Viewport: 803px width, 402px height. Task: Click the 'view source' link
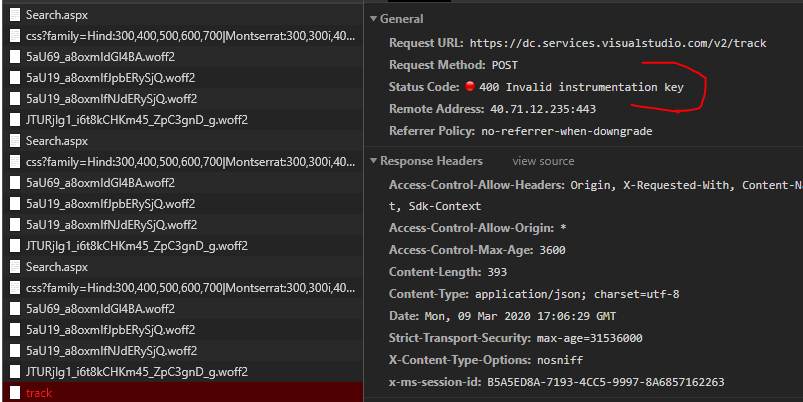pyautogui.click(x=543, y=161)
